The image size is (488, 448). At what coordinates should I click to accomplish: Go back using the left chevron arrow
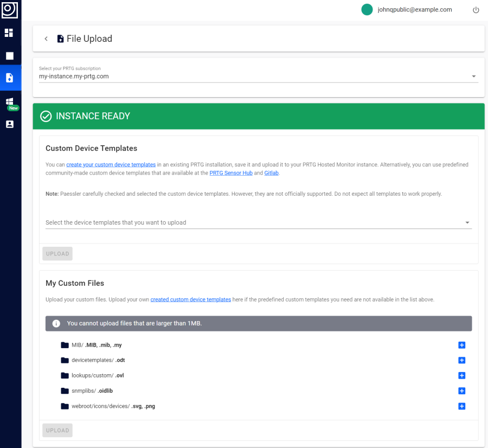[46, 39]
